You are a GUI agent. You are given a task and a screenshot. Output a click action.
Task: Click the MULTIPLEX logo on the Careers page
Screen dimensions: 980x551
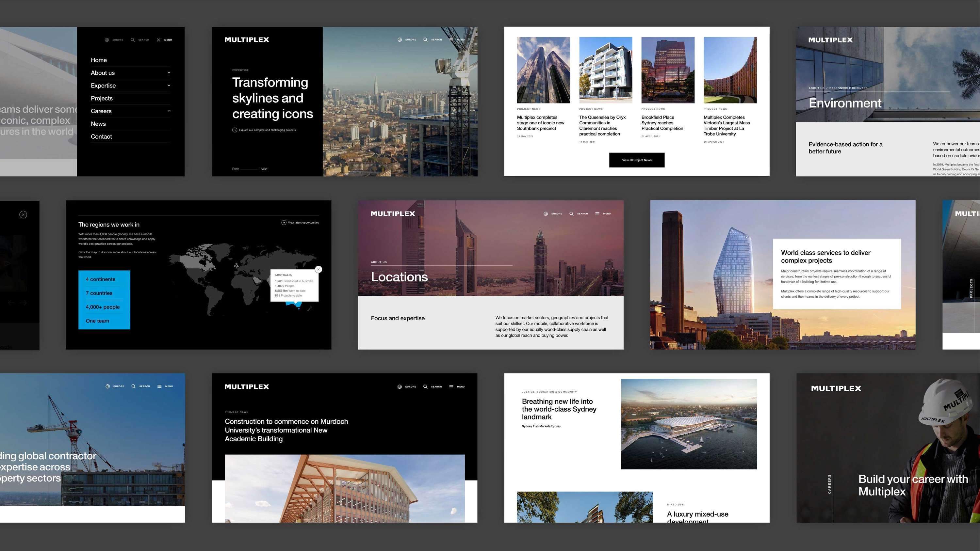pos(836,389)
